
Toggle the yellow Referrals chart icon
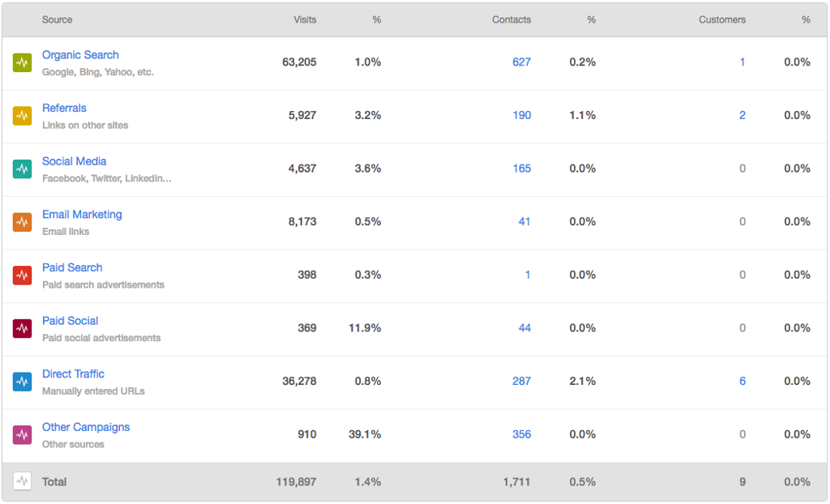click(23, 116)
